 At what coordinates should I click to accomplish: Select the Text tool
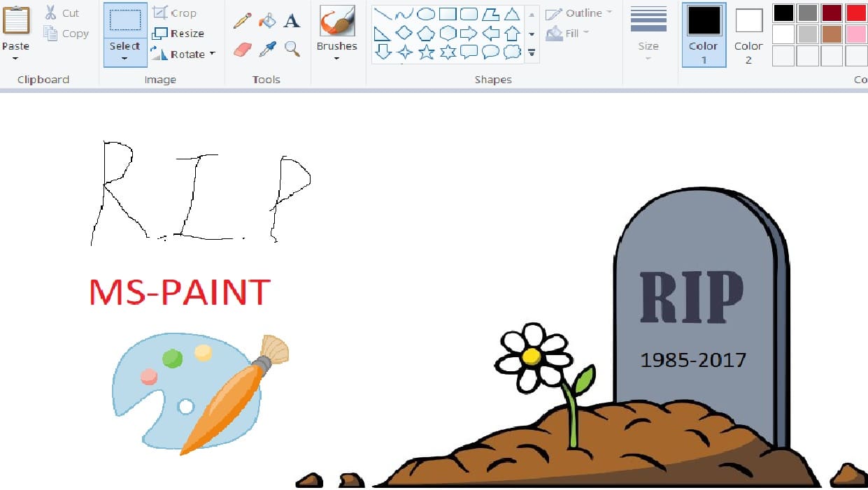point(292,20)
